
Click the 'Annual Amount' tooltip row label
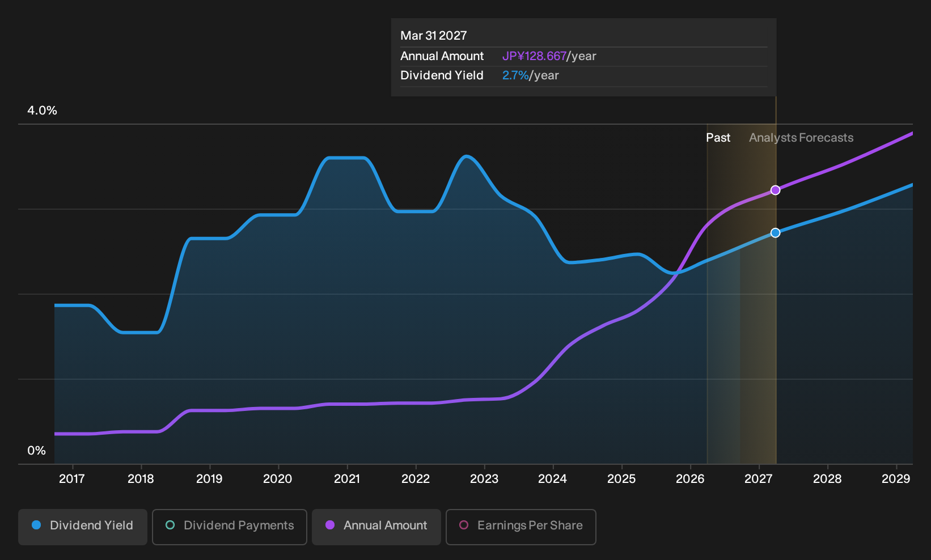click(442, 56)
